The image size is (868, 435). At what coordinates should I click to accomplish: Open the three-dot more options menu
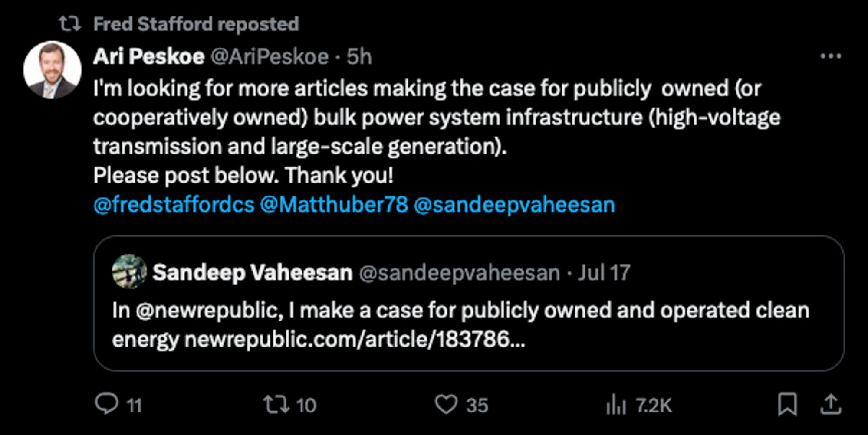[831, 56]
